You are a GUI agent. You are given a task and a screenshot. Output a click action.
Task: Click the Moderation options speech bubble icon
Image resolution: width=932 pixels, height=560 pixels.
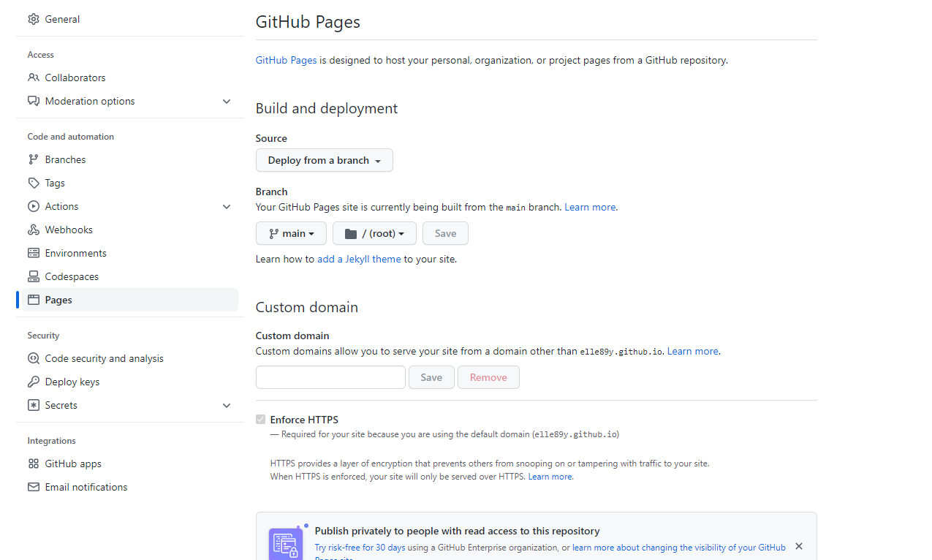[x=34, y=101]
